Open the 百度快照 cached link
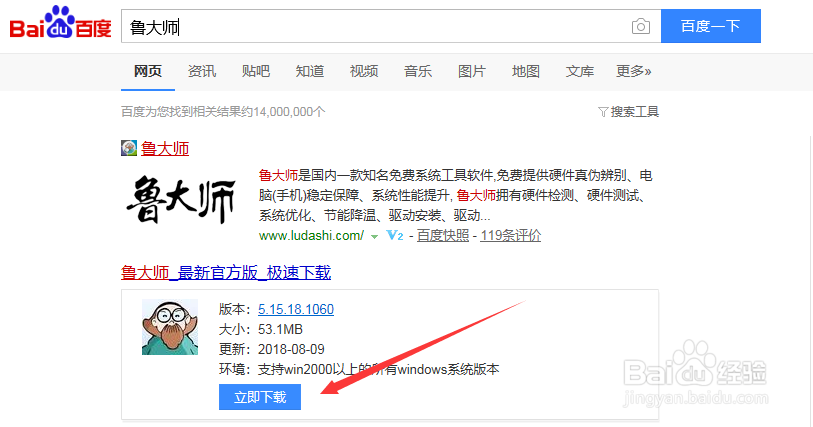This screenshot has width=813, height=427. 443,236
